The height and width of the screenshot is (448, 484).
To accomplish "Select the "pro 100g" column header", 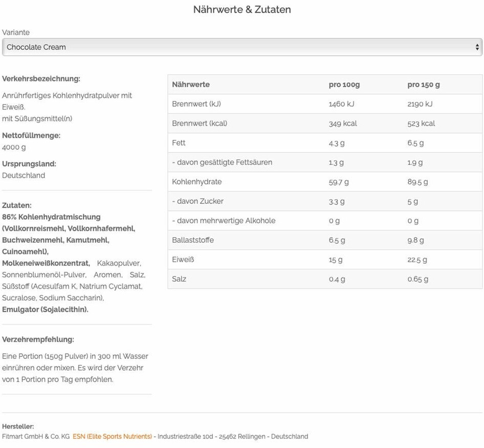I will tap(344, 84).
